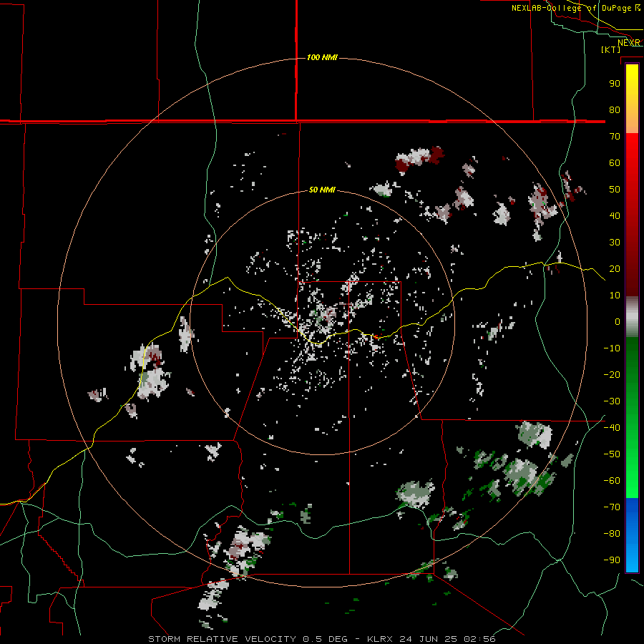Select the -50 value on the velocity scale
This screenshot has height=644, width=644.
(612, 454)
